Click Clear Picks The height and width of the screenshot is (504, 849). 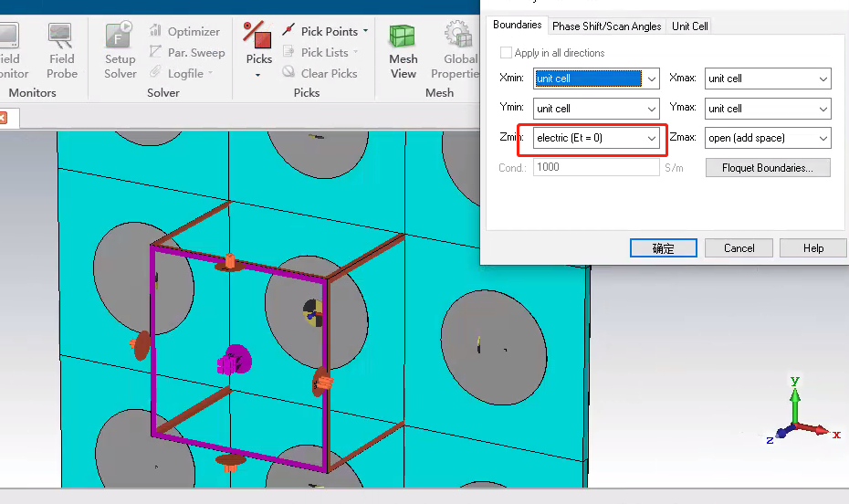320,73
